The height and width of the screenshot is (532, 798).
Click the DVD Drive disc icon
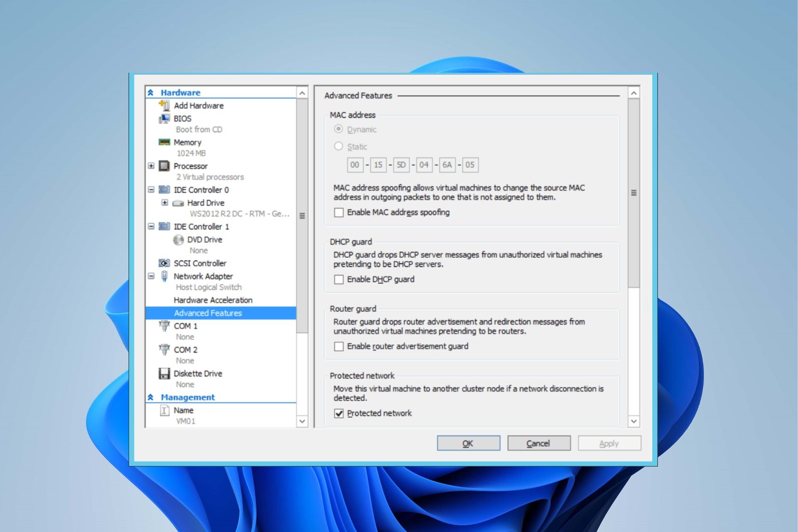pyautogui.click(x=178, y=240)
